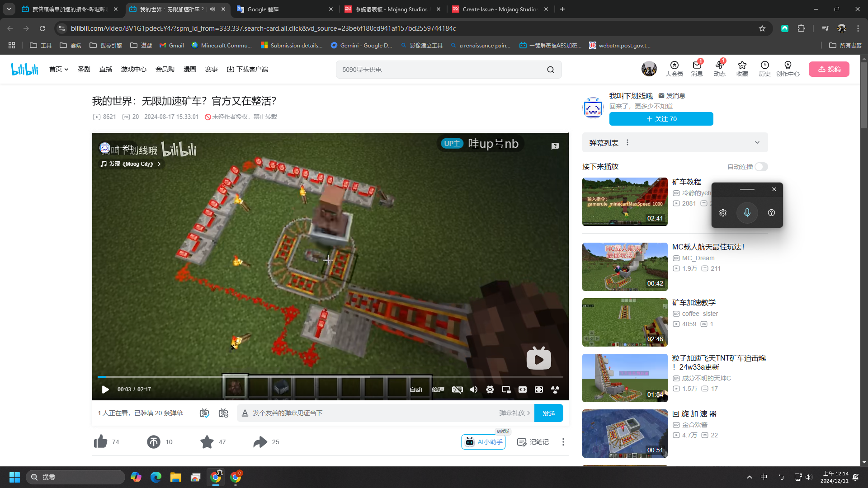
Task: Open the 首页 dropdown menu
Action: tap(59, 69)
